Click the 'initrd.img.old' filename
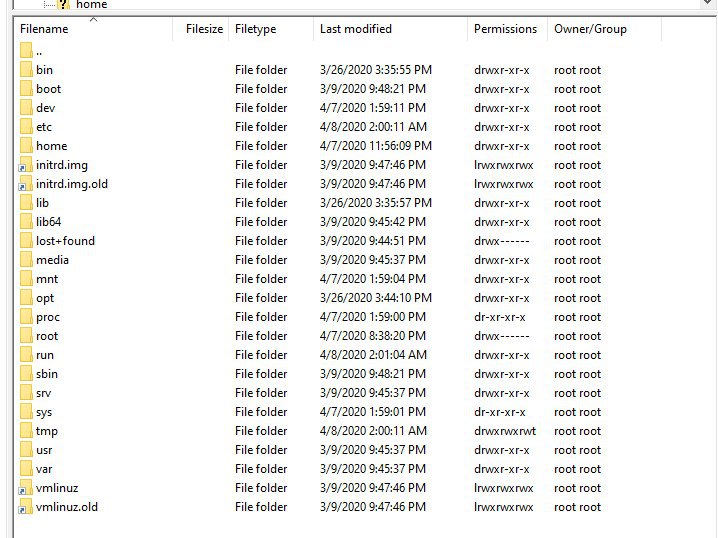Viewport: 718px width, 538px height. pyautogui.click(x=72, y=184)
